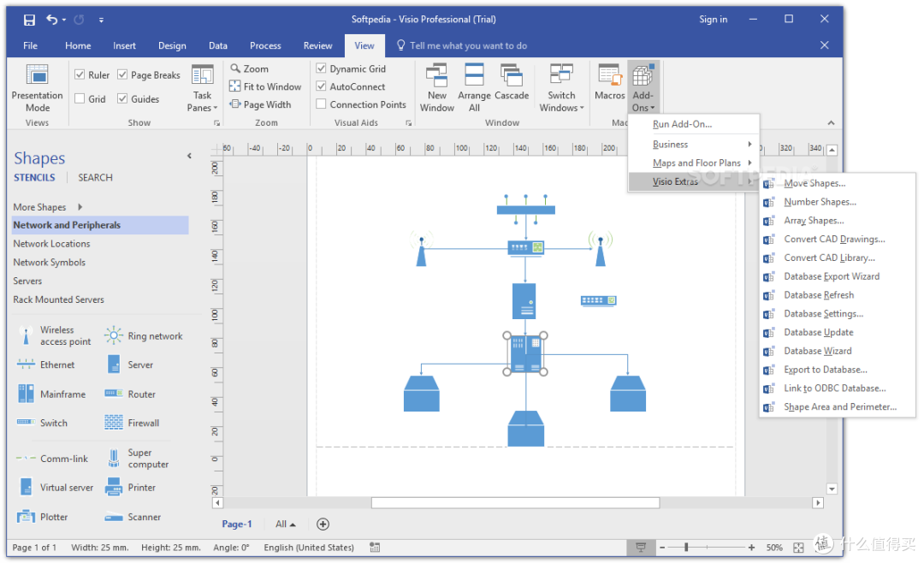Expand the Business submenu
Viewport: 924px width, 563px height.
pyautogui.click(x=694, y=145)
